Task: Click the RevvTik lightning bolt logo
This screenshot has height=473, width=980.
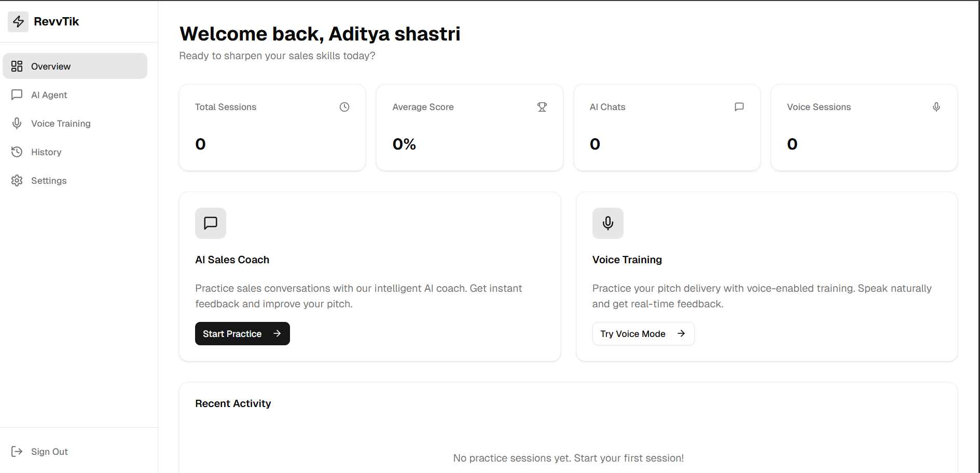Action: [x=18, y=21]
